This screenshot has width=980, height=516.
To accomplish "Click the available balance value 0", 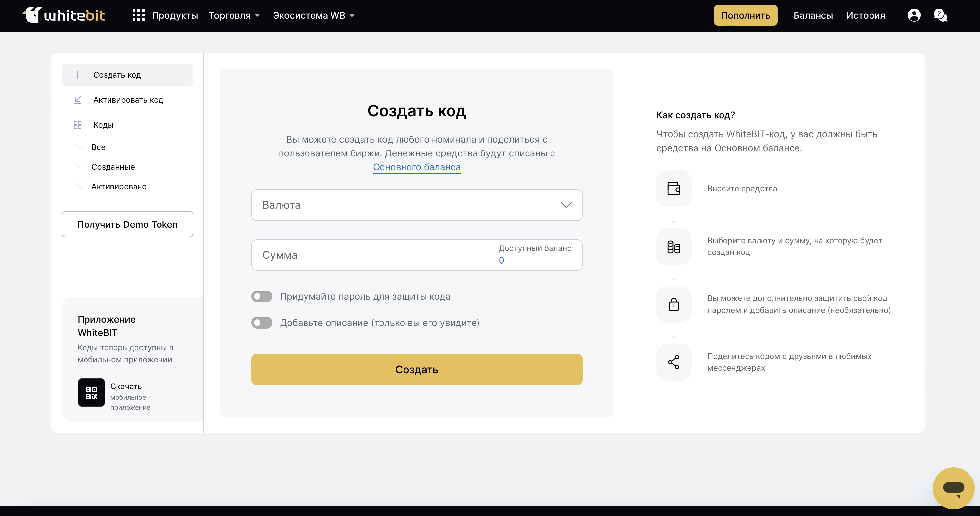I will 502,261.
